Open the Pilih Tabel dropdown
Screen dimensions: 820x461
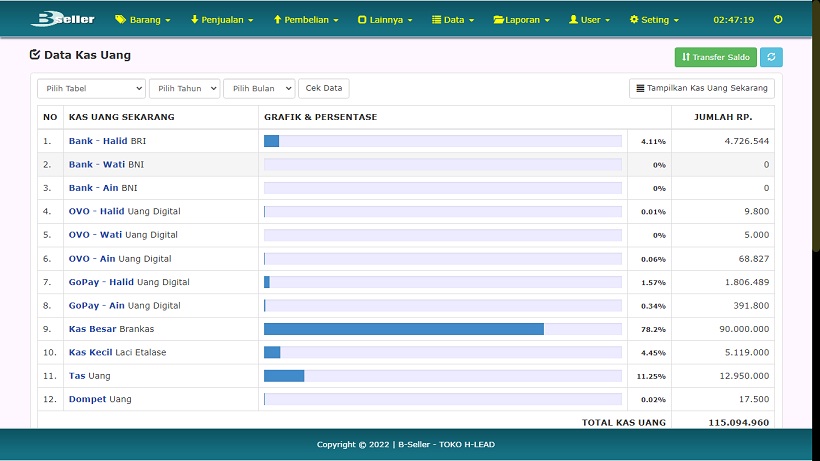tap(91, 88)
